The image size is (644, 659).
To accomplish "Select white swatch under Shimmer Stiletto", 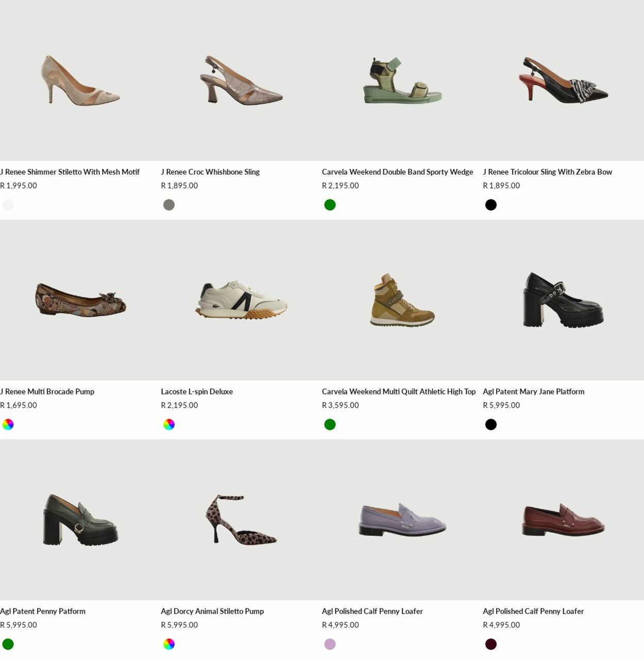I will 8,205.
